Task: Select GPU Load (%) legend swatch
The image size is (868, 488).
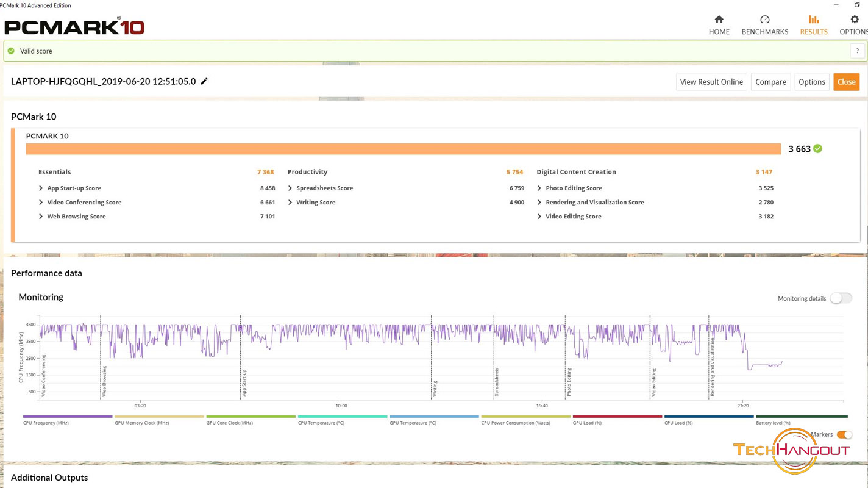Action: [617, 417]
